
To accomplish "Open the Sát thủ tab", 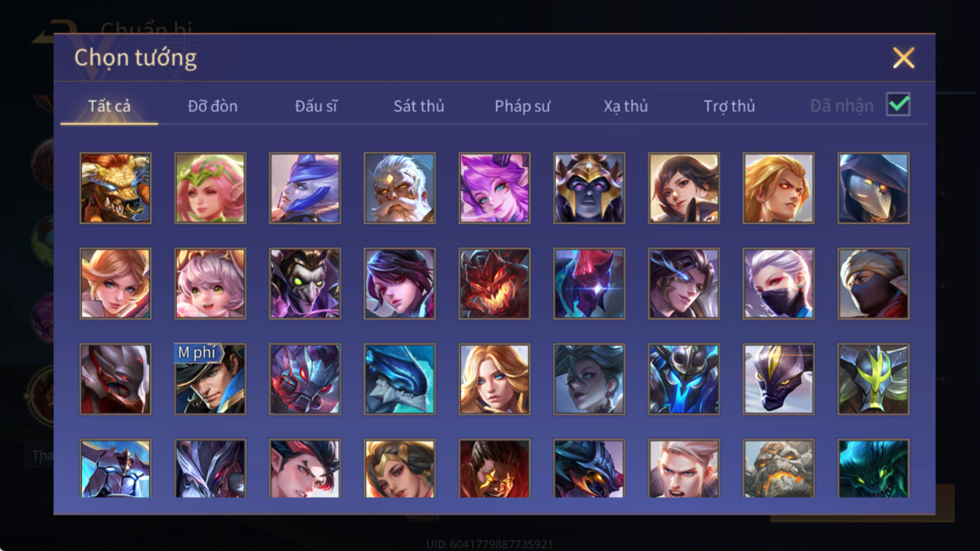I will (419, 106).
